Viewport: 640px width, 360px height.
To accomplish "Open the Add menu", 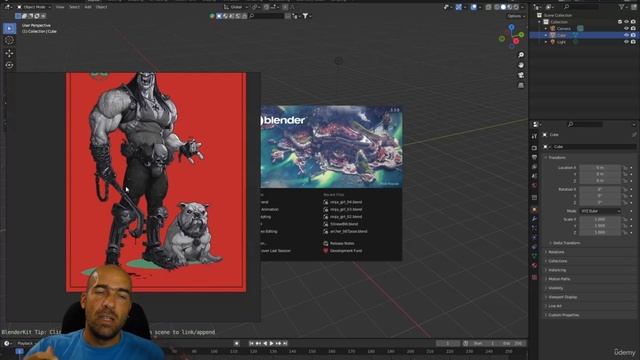I will [88, 7].
